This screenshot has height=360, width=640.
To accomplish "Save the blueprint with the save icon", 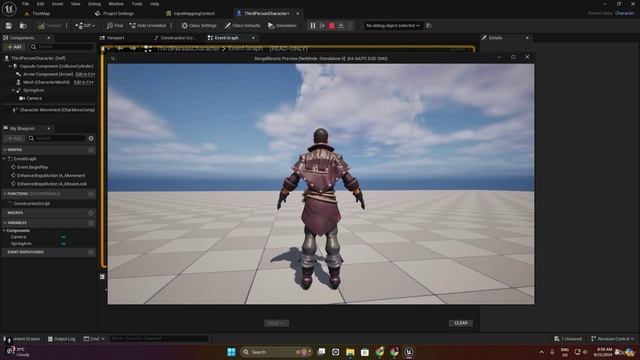I will pos(9,26).
